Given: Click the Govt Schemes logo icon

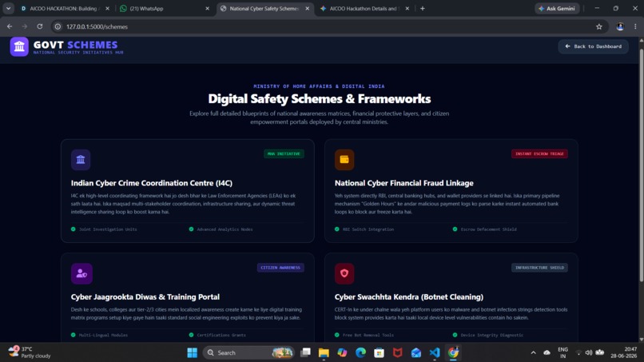Looking at the screenshot, I should coord(19,46).
